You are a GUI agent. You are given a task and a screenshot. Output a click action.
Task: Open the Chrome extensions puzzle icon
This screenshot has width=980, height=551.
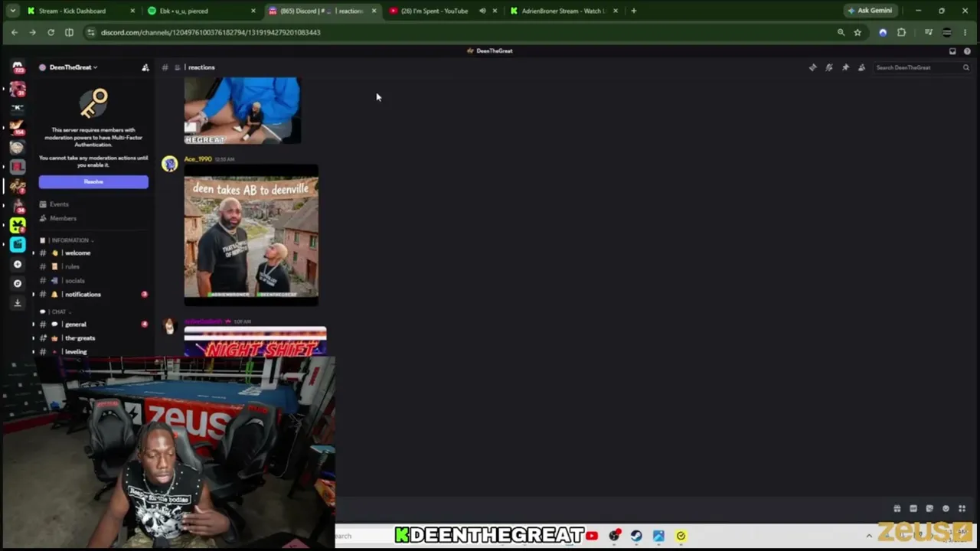(901, 32)
